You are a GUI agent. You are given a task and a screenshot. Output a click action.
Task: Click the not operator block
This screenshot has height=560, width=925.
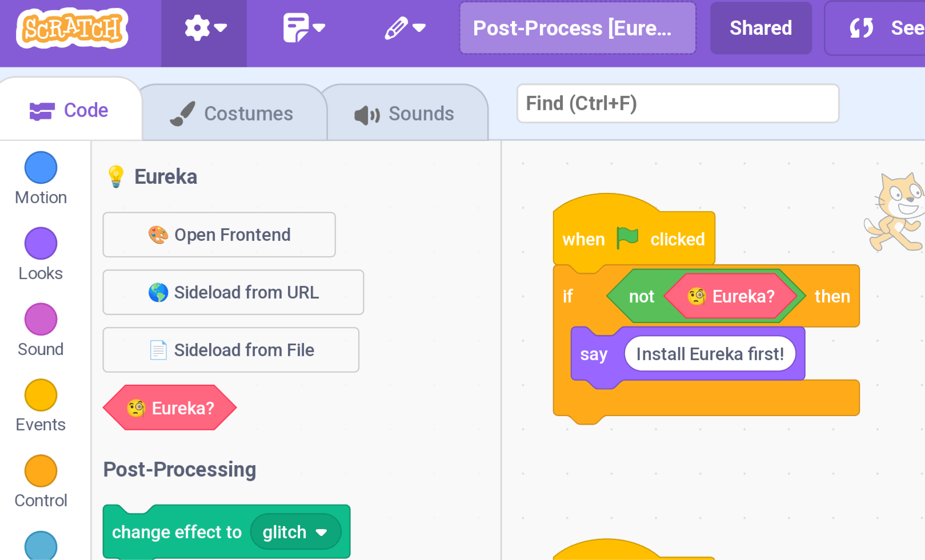(x=641, y=296)
